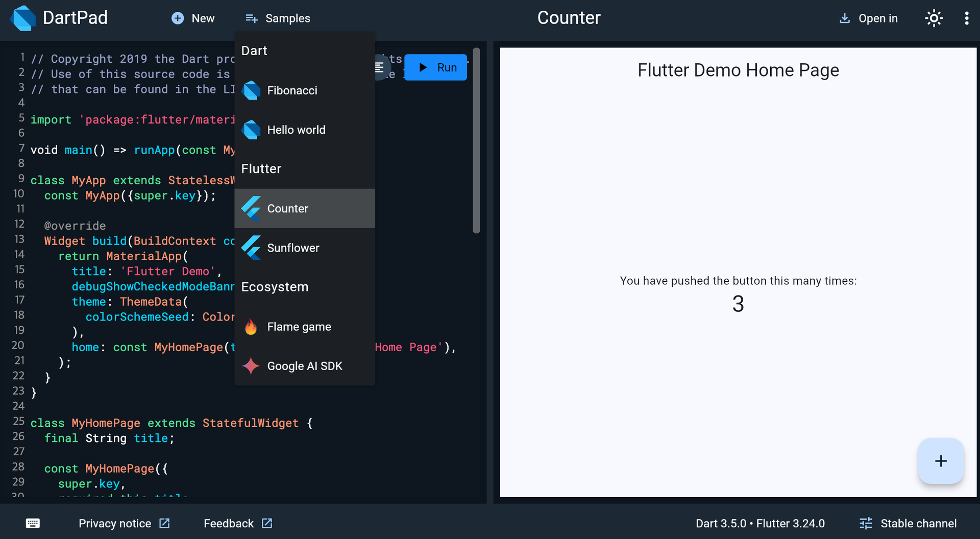The width and height of the screenshot is (980, 539).
Task: Select the Fibonacci sample
Action: 305,90
